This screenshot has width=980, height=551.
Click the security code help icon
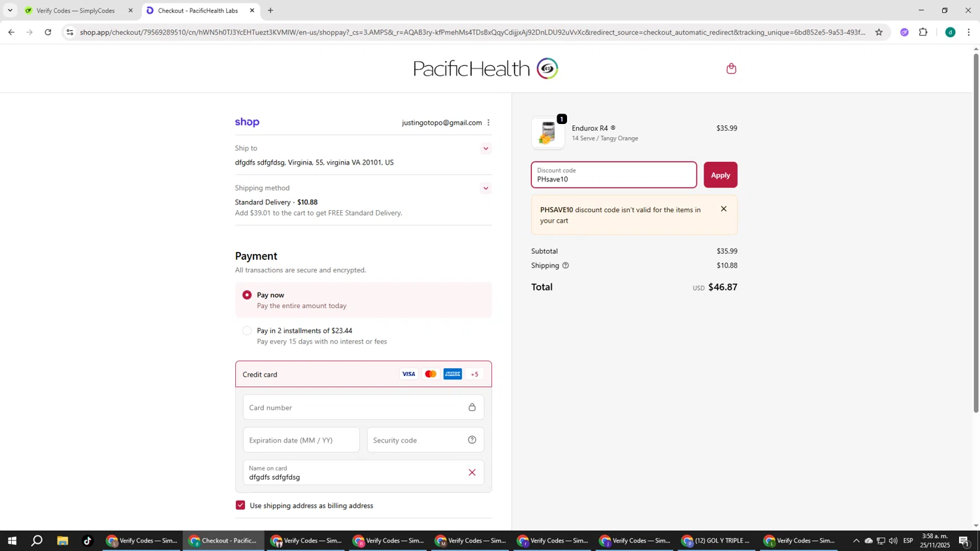(472, 440)
